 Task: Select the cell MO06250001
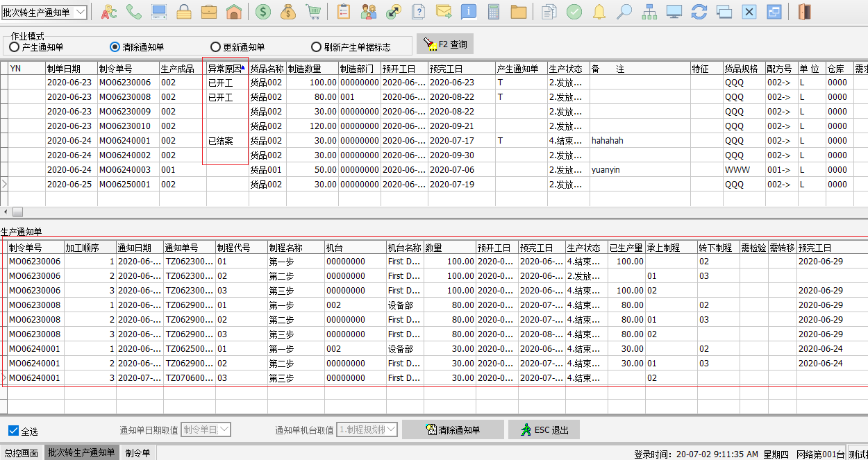point(128,185)
